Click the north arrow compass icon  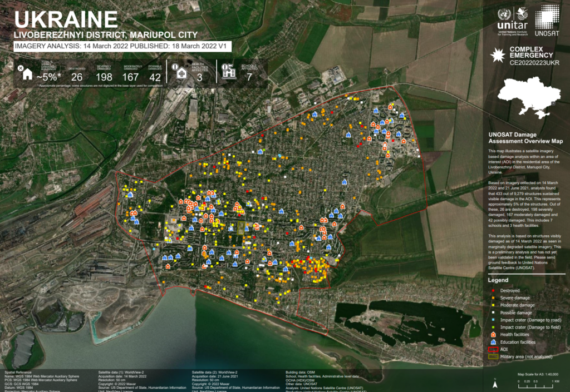click(495, 384)
